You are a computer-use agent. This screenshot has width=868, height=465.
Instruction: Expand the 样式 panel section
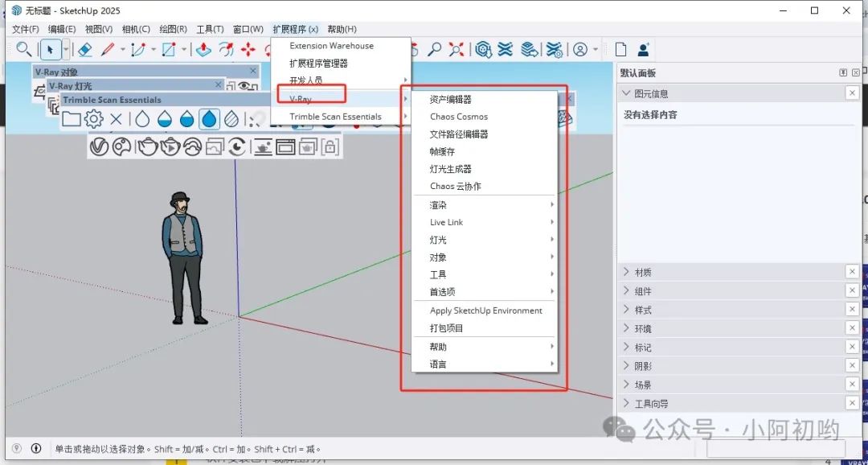tap(626, 309)
